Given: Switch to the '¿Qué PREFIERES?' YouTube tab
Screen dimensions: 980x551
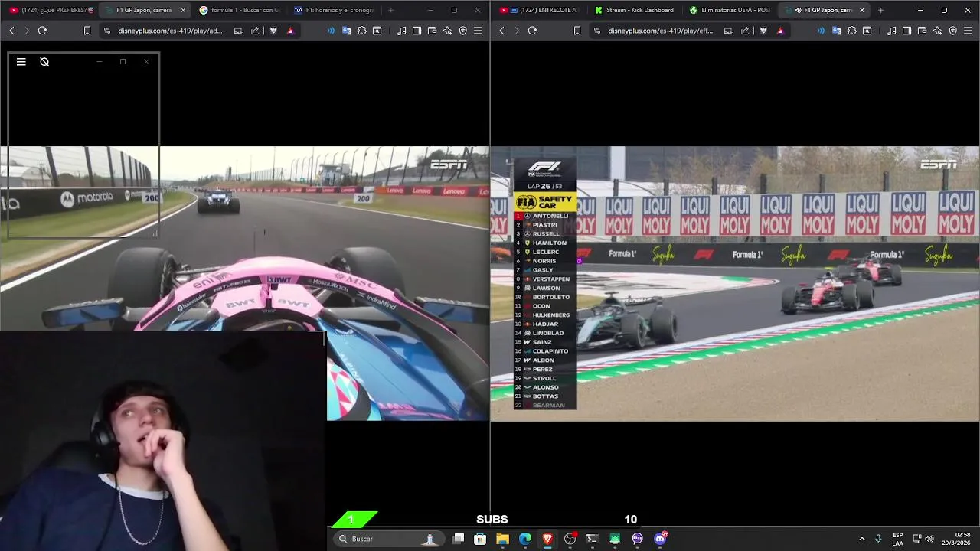Looking at the screenshot, I should point(51,10).
